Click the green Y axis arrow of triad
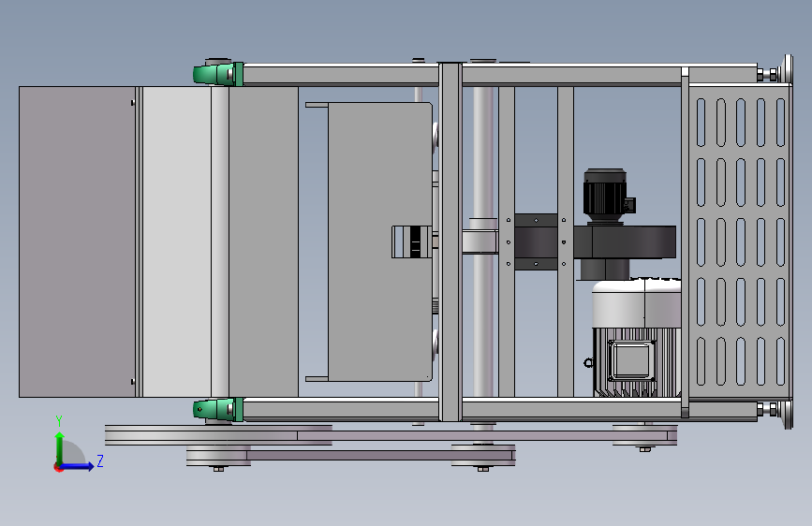 click(x=60, y=446)
